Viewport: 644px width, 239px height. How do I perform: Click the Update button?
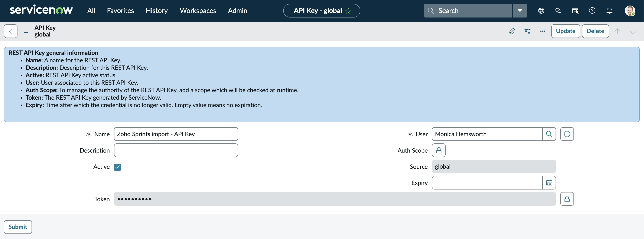pos(565,31)
